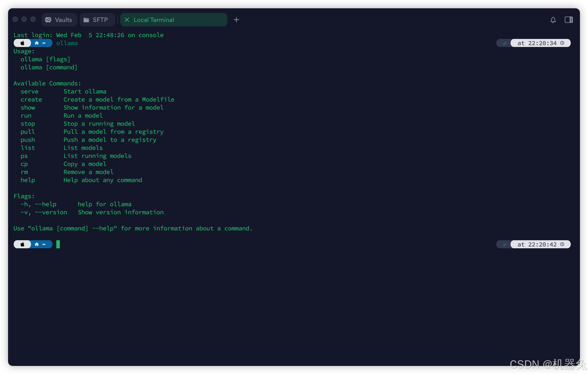The image size is (588, 374).
Task: Click the window minimize dot
Action: click(24, 19)
